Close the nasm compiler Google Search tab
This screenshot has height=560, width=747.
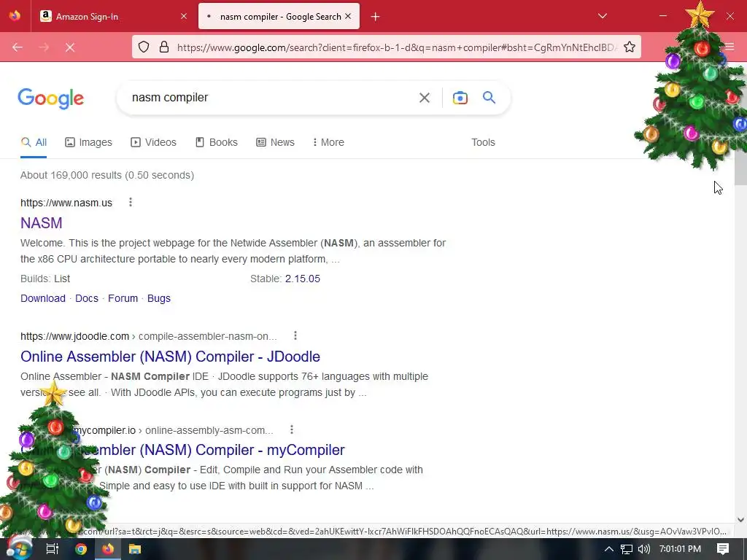pyautogui.click(x=348, y=16)
